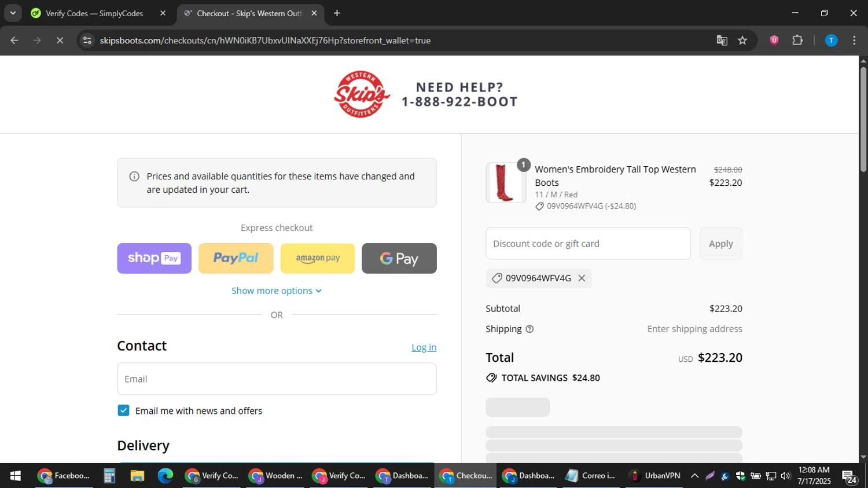
Task: Switch to the Verify Codes — SimplyCodes tab
Action: (94, 13)
